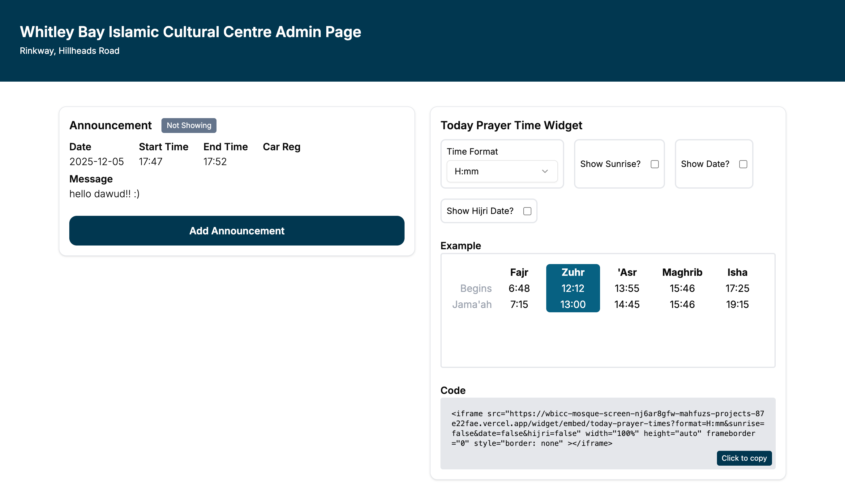Click the iframe embed code text
This screenshot has width=845, height=504.
607,428
